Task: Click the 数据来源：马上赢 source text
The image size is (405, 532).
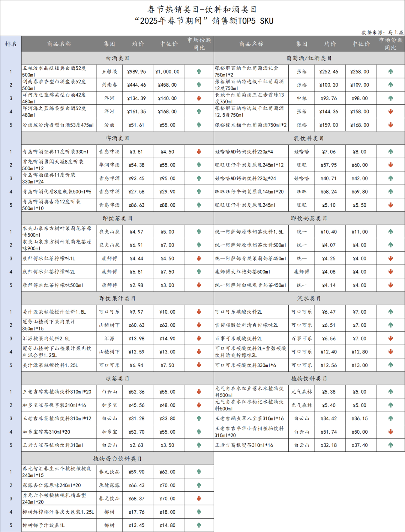Action: tap(382, 33)
